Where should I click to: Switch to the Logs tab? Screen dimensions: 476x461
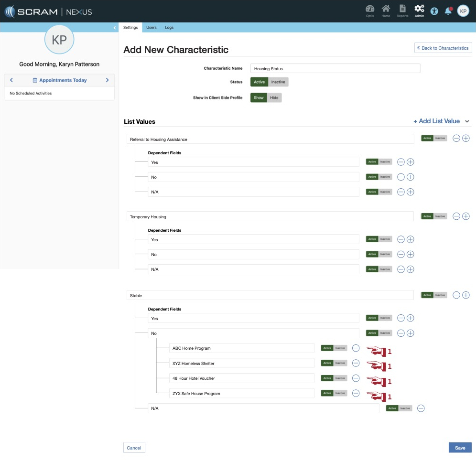[x=169, y=28]
